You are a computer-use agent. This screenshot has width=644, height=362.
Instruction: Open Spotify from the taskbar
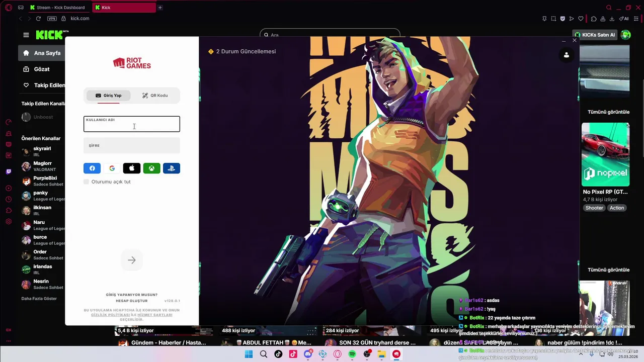pyautogui.click(x=352, y=354)
